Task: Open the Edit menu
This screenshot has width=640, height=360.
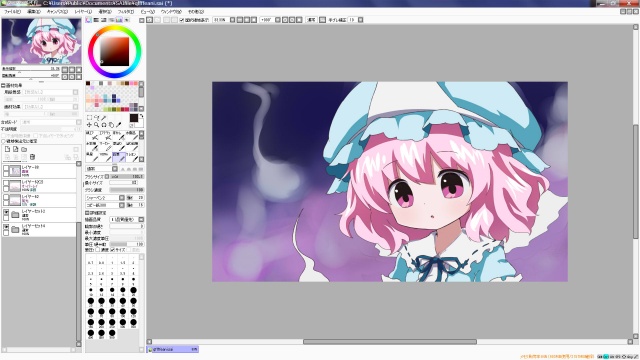Action: click(x=34, y=12)
